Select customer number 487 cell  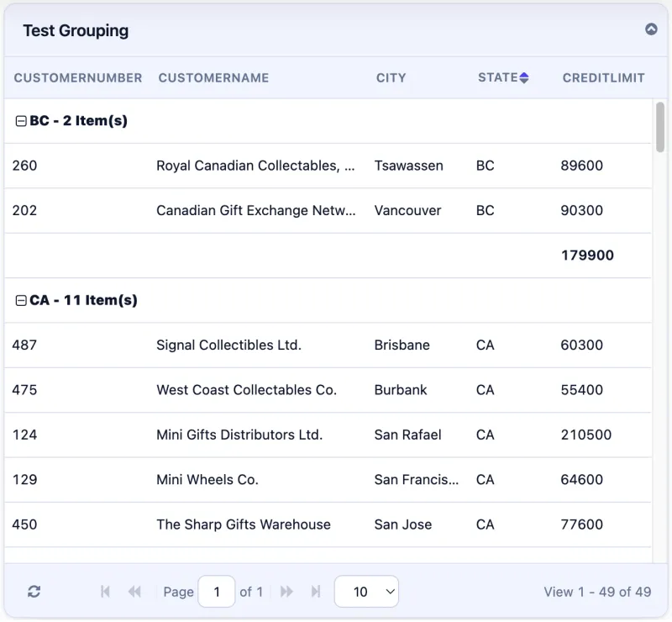pos(24,345)
